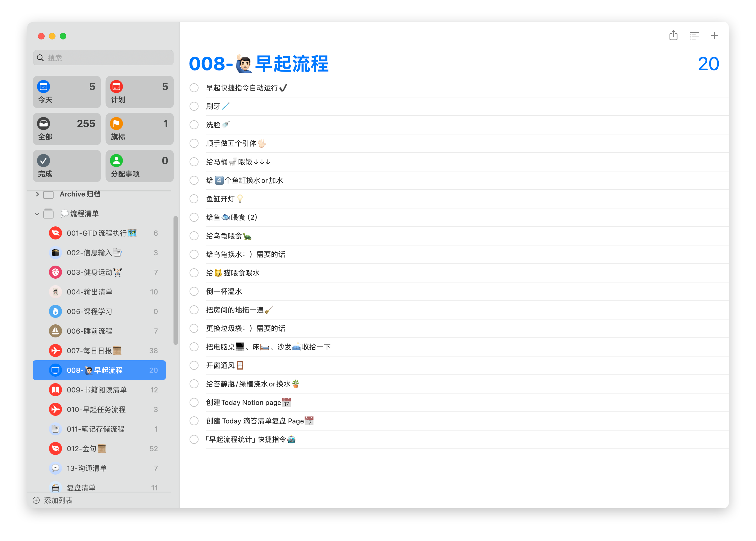Screen dimensions: 756x541
Task: Complete the 开窗通风 reminder
Action: pyautogui.click(x=194, y=365)
